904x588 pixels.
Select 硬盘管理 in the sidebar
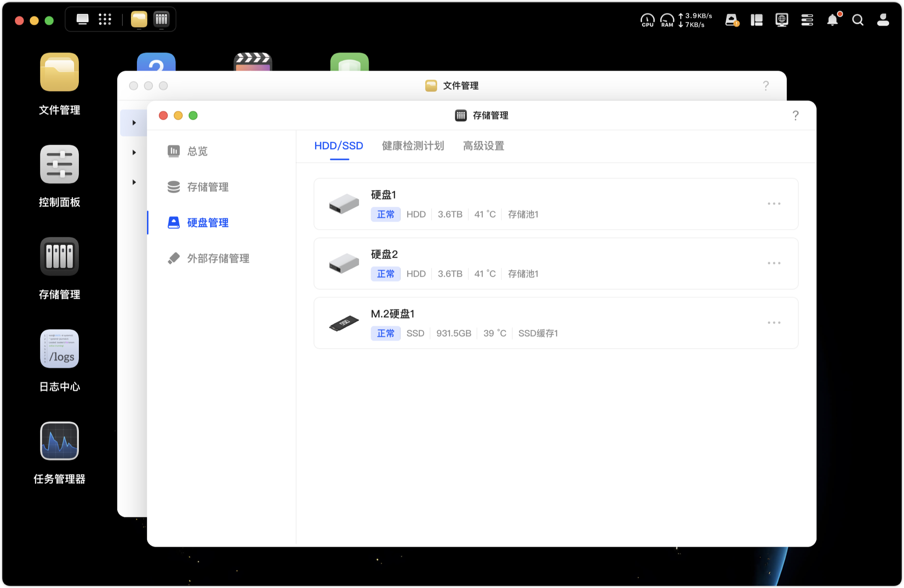(222, 222)
